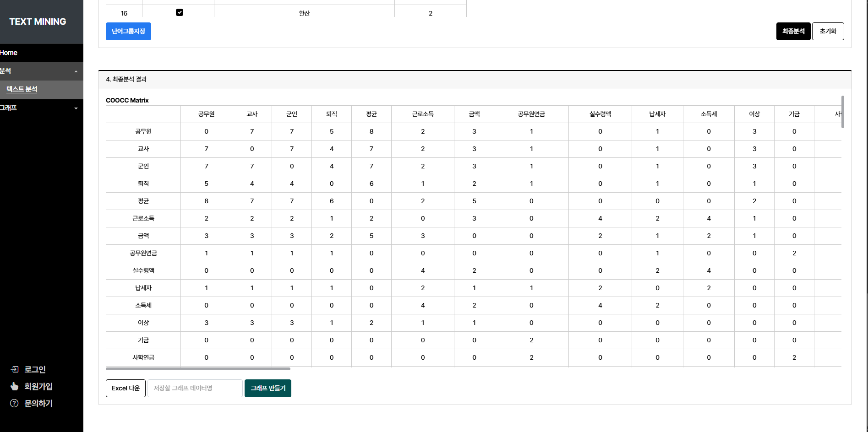
Task: Click the matrix horizontal scrollbar
Action: coord(198,368)
